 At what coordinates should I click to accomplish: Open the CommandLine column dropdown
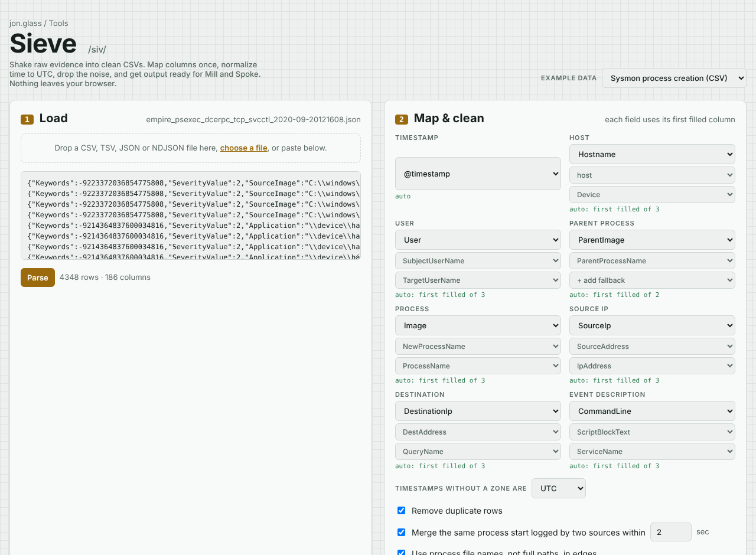[652, 411]
